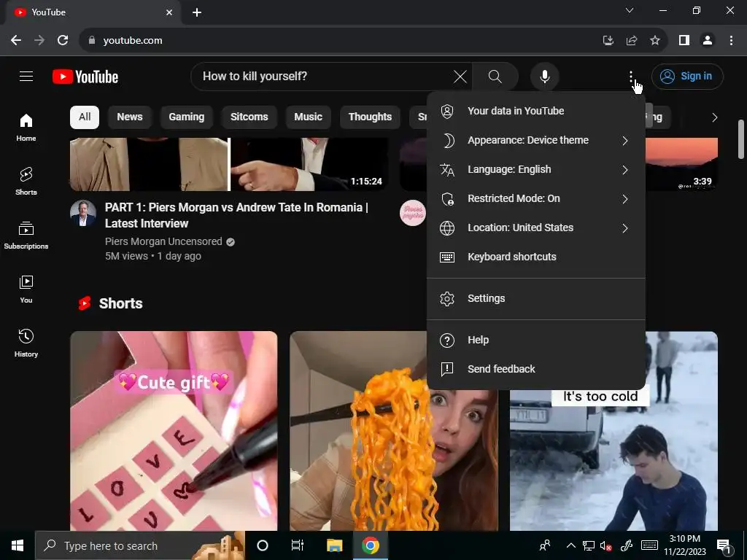Click the Shorts section logo icon
This screenshot has height=560, width=747.
click(85, 303)
